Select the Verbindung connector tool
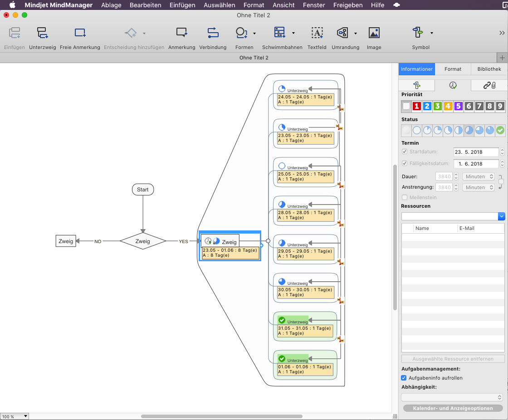This screenshot has height=420, width=508. (x=213, y=33)
